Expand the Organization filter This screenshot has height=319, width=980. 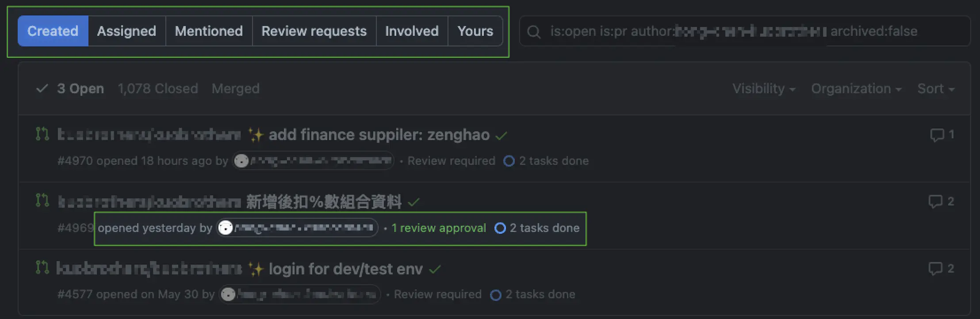pyautogui.click(x=856, y=88)
